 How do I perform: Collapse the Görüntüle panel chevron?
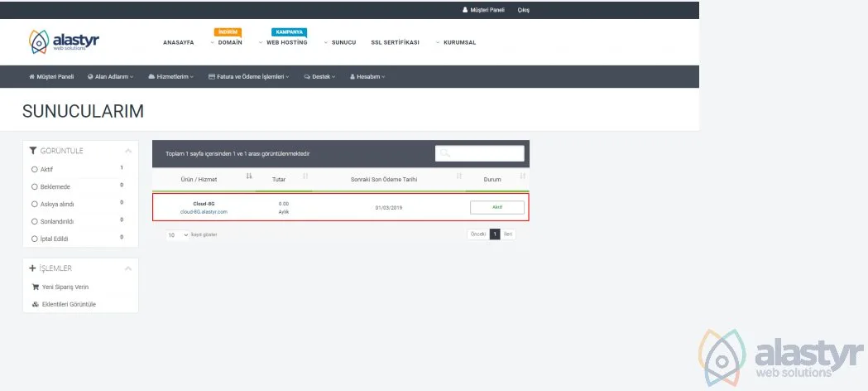128,151
